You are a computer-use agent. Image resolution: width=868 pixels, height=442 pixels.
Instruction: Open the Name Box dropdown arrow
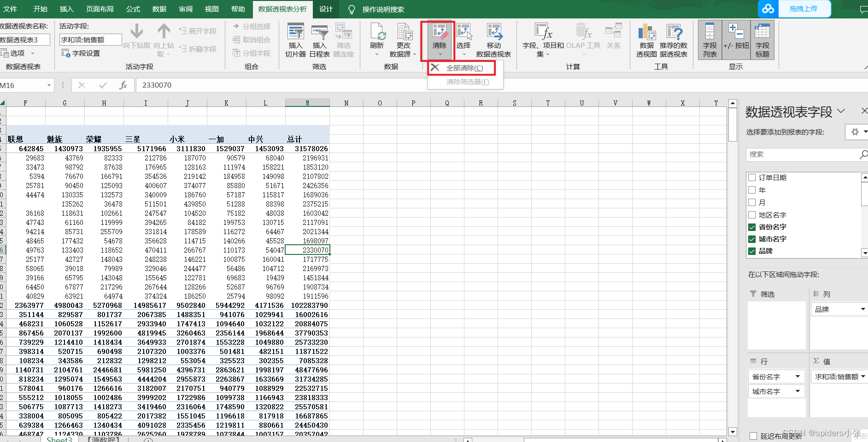[x=49, y=85]
